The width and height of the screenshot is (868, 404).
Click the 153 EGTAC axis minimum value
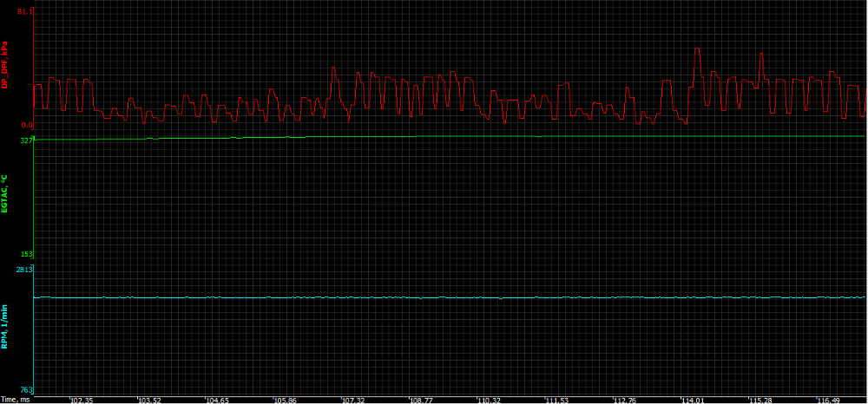tap(25, 254)
